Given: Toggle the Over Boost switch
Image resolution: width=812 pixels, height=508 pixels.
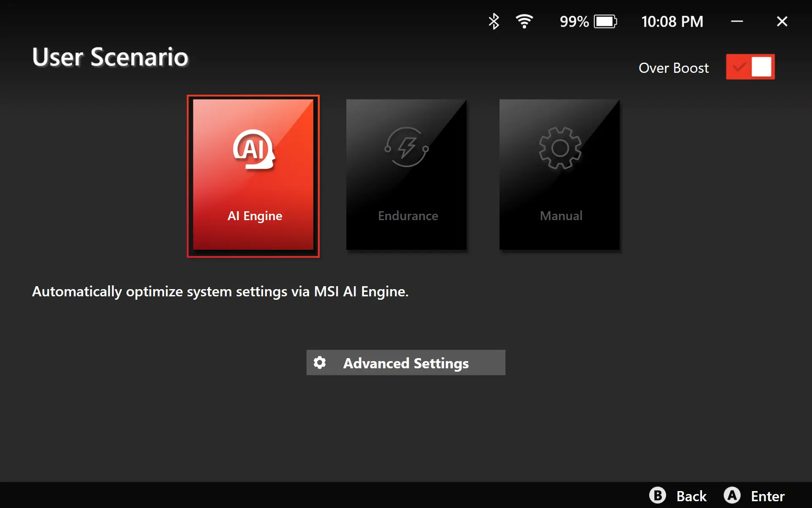Looking at the screenshot, I should tap(750, 67).
